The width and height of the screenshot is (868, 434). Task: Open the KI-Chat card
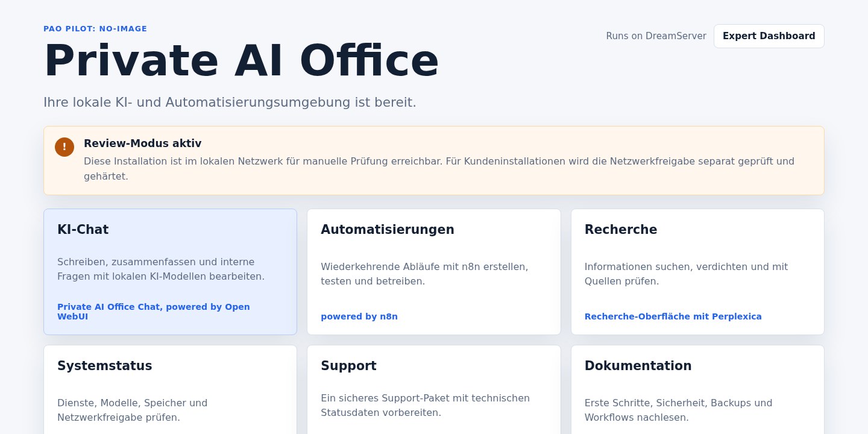click(x=170, y=272)
